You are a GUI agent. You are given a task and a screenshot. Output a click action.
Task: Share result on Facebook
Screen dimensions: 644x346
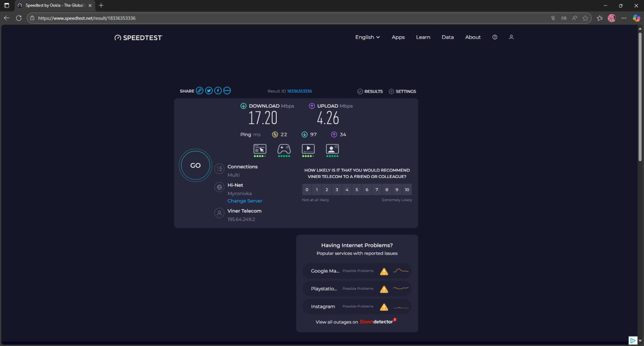pos(218,91)
